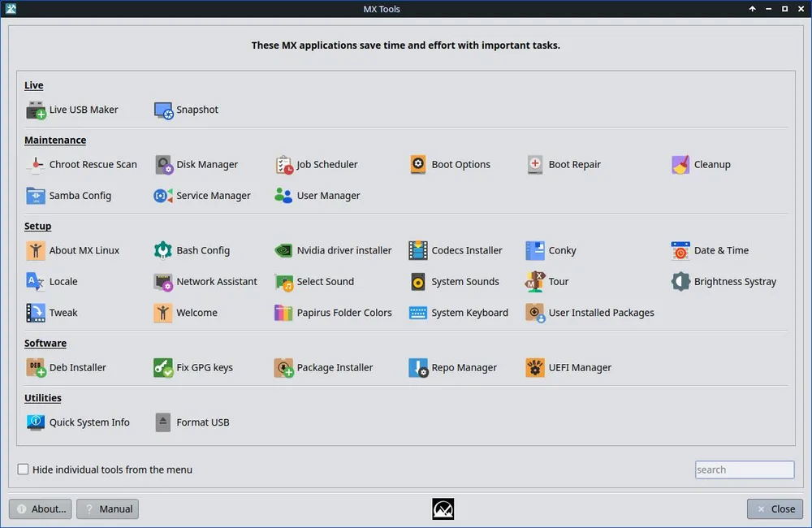This screenshot has height=528, width=812.
Task: Click the keep-above arrow in title bar
Action: [753, 9]
